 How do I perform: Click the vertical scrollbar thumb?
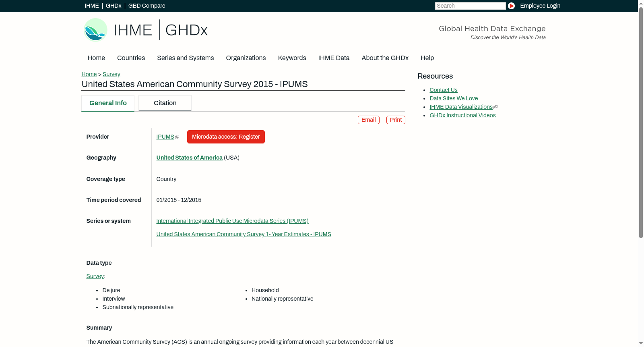[x=641, y=122]
